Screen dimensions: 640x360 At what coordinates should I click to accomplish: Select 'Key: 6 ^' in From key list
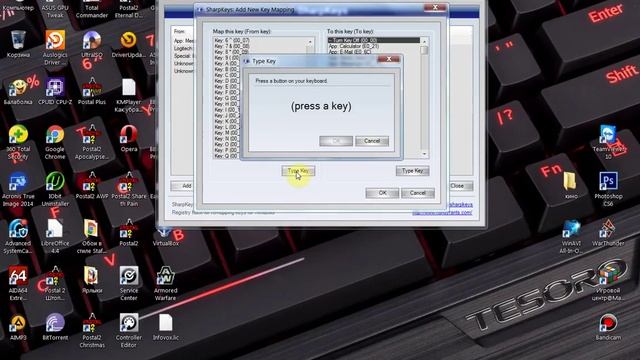[x=259, y=40]
